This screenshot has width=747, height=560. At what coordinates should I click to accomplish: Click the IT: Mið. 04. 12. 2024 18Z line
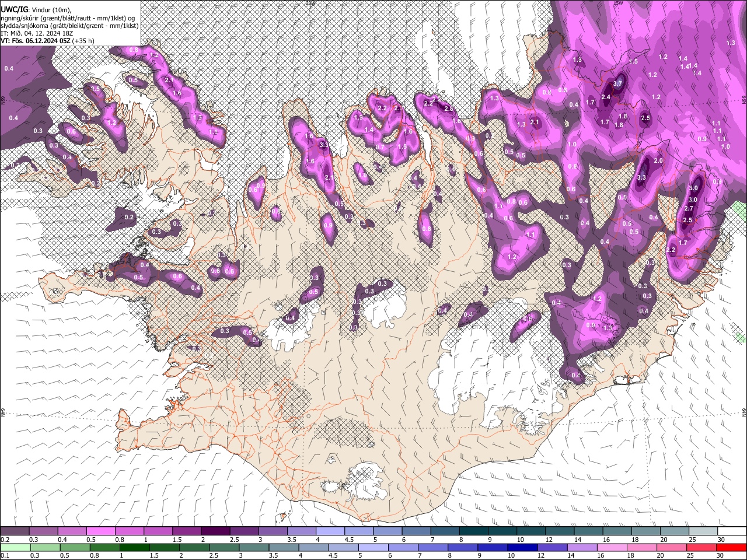[37, 34]
